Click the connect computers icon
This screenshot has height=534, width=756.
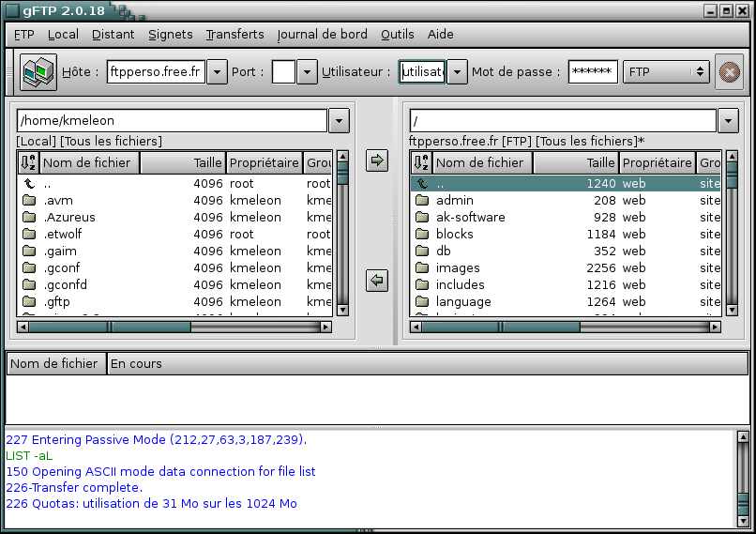point(38,72)
